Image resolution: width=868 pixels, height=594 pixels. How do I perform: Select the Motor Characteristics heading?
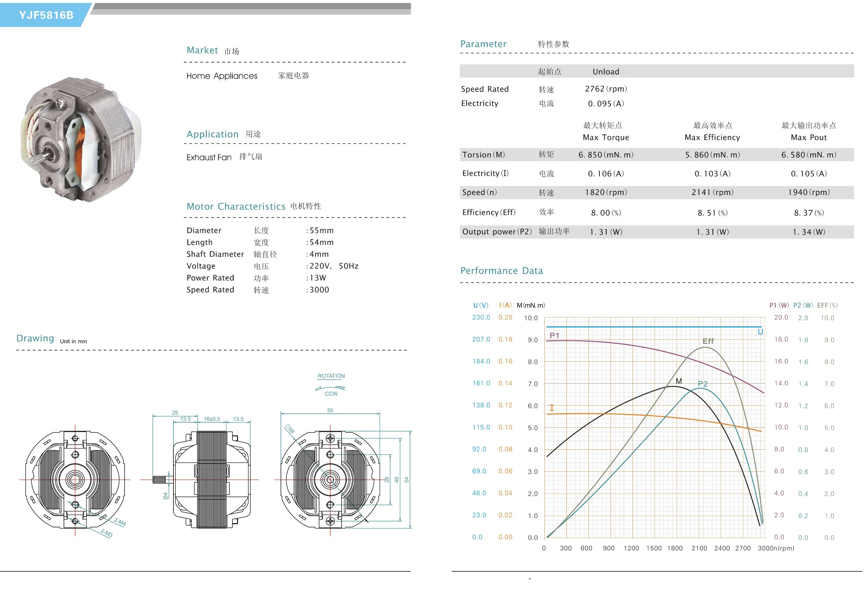[x=236, y=207]
